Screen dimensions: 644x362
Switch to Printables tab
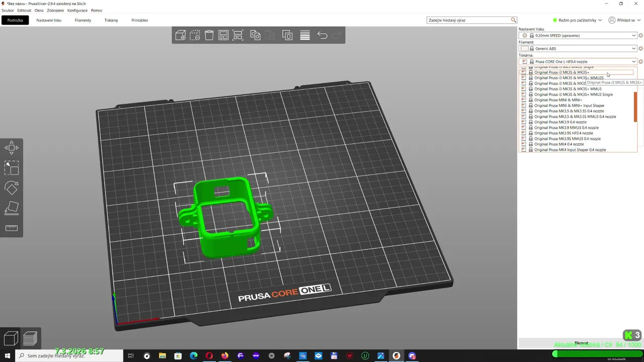point(139,20)
